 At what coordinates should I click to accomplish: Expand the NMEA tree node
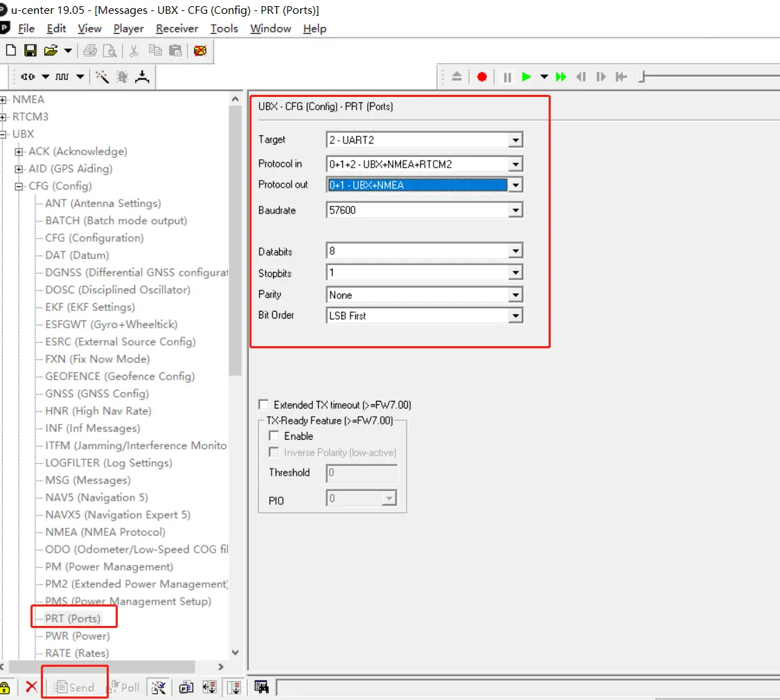tap(3, 100)
